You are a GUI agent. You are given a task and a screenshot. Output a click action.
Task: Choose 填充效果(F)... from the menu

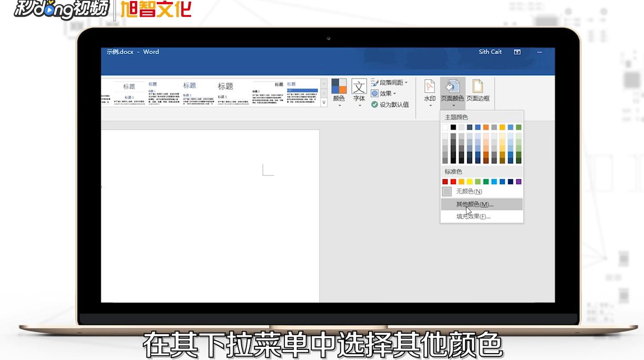click(482, 216)
